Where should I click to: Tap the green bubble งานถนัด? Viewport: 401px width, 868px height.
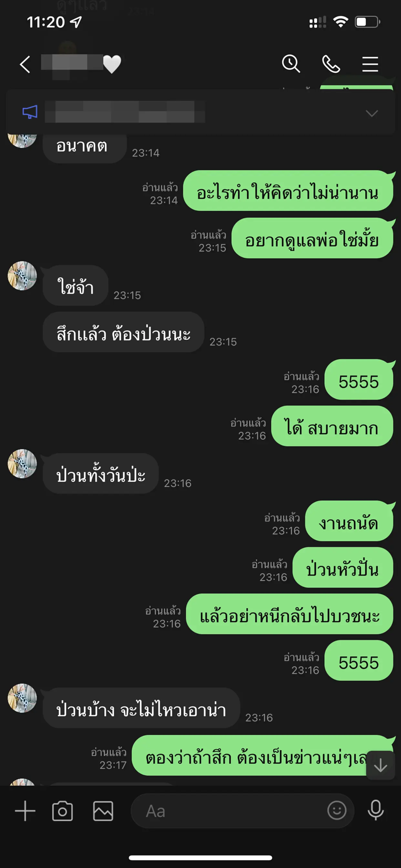(x=349, y=521)
